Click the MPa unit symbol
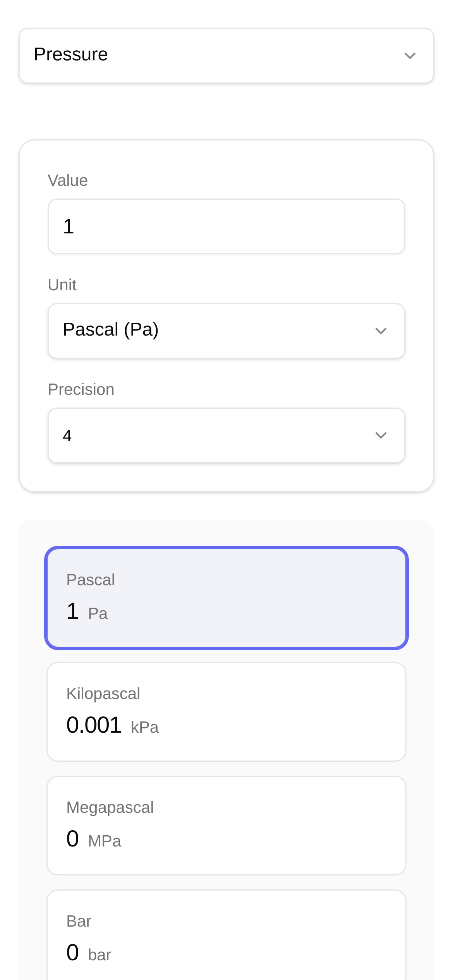The width and height of the screenshot is (453, 980). coord(105,841)
